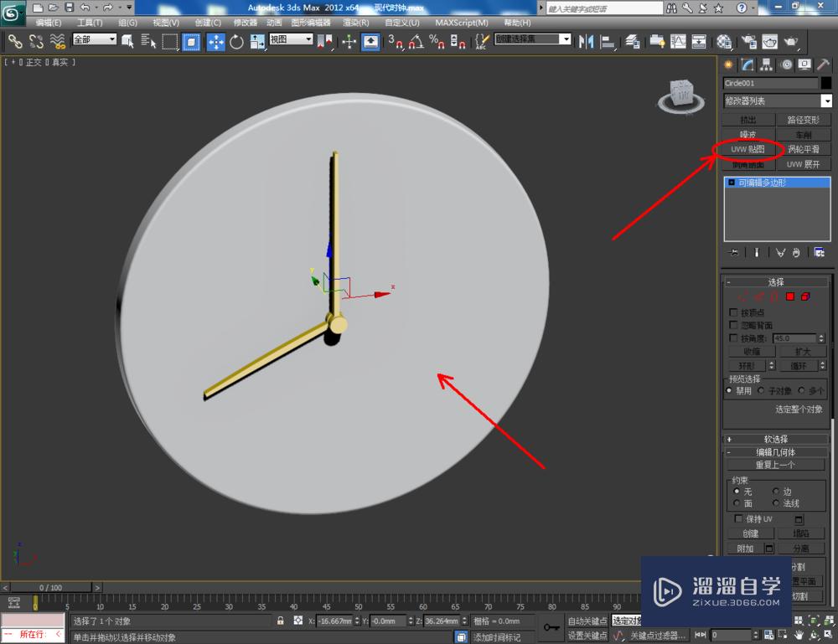This screenshot has width=838, height=644.
Task: Select the polygon sub-object level icon
Action: tap(790, 296)
